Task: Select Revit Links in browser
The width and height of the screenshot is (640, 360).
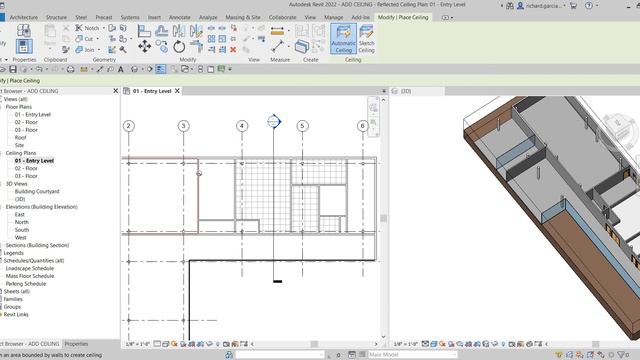Action: [16, 314]
